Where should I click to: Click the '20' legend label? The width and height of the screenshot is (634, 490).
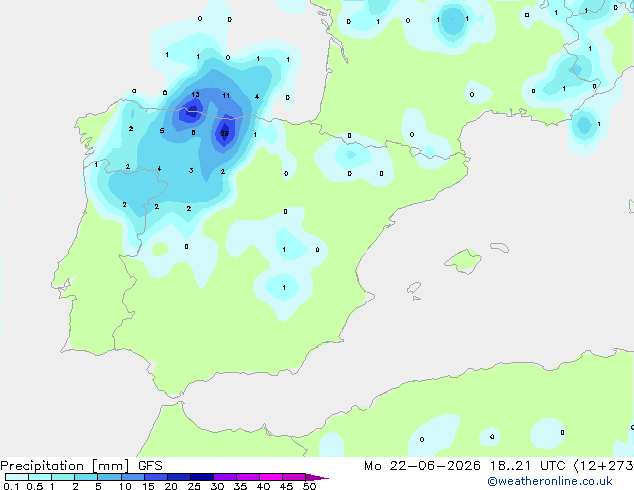[171, 486]
